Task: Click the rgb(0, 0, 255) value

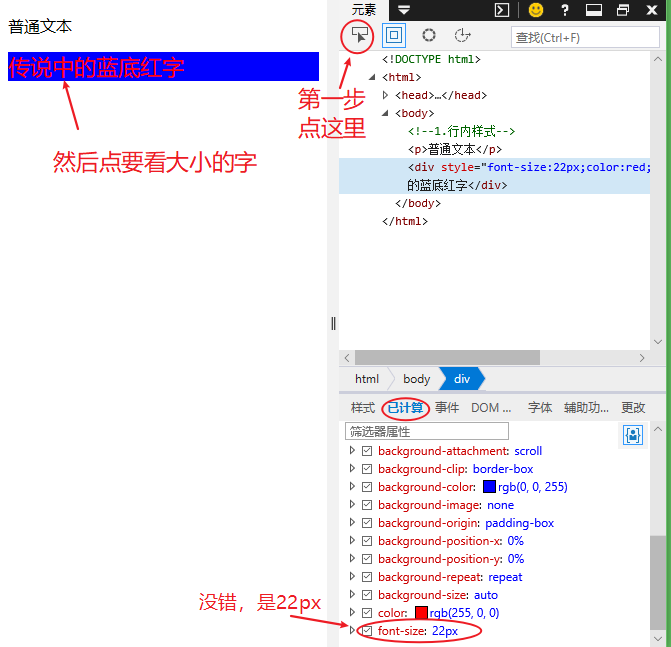Action: click(532, 487)
